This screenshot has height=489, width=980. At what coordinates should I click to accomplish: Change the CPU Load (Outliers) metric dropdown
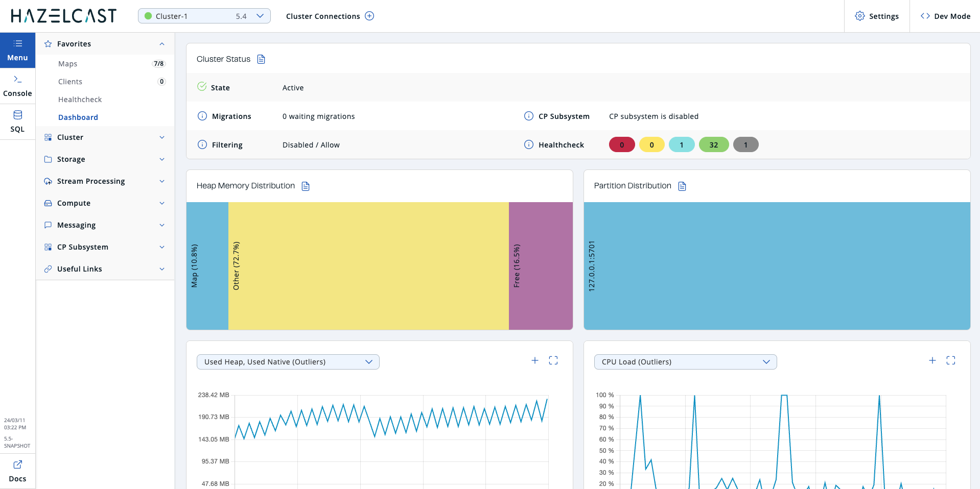[x=685, y=362]
